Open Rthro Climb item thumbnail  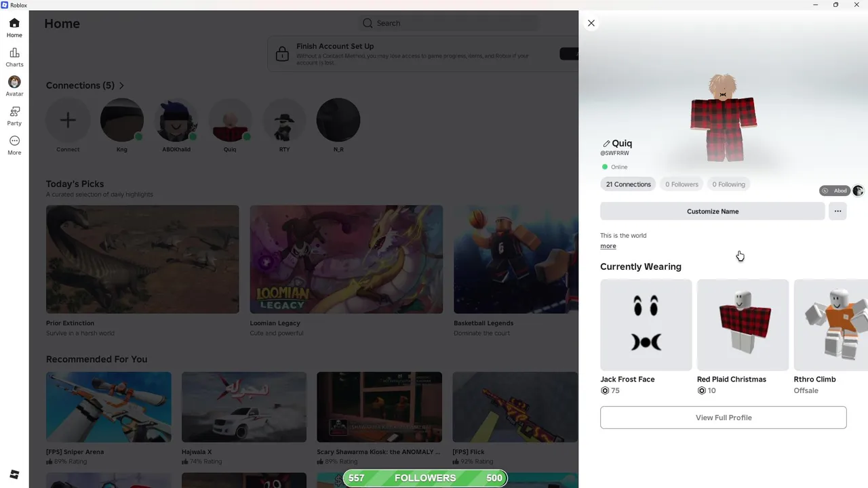point(831,325)
